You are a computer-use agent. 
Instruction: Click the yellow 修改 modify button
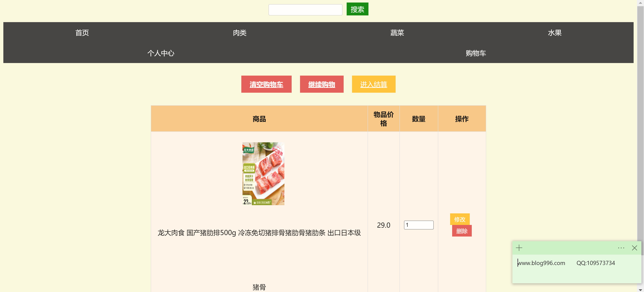tap(460, 219)
